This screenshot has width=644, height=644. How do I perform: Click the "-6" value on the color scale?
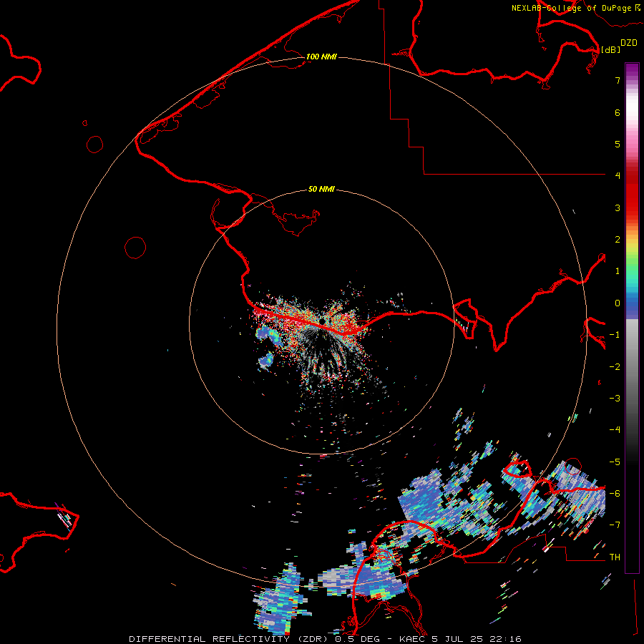[x=615, y=494]
